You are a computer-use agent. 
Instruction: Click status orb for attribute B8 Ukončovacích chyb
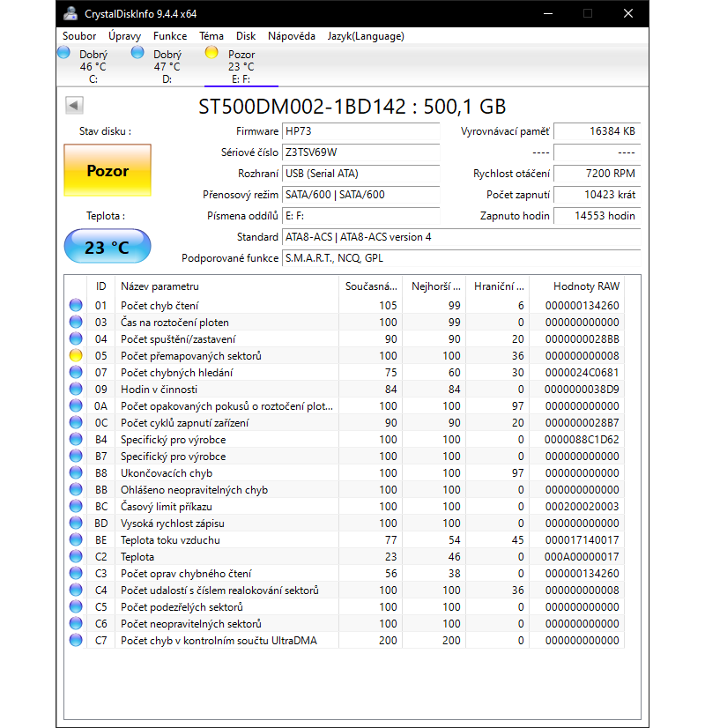[x=76, y=472]
